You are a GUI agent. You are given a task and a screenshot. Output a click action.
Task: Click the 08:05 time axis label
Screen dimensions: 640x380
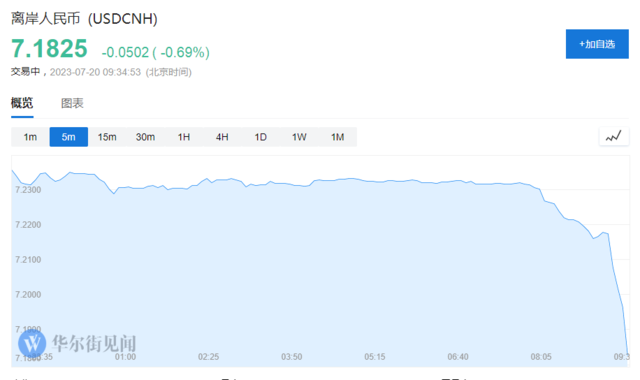(x=541, y=357)
